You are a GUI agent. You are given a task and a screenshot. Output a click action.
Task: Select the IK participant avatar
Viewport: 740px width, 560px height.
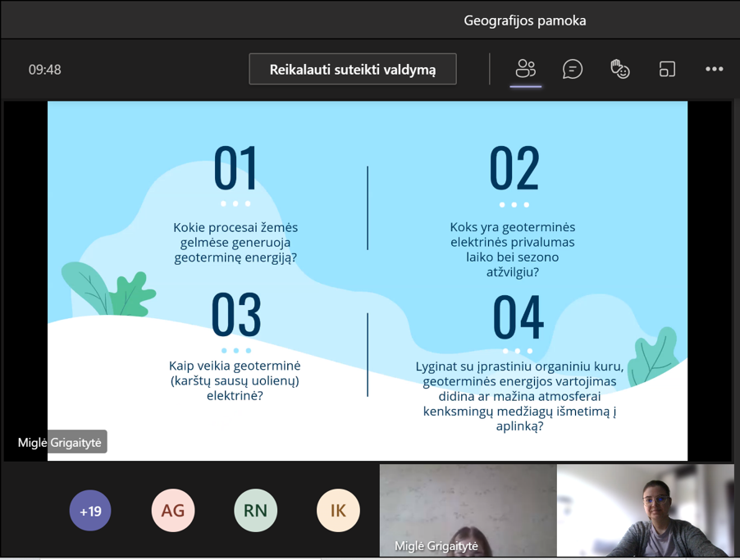pos(338,511)
